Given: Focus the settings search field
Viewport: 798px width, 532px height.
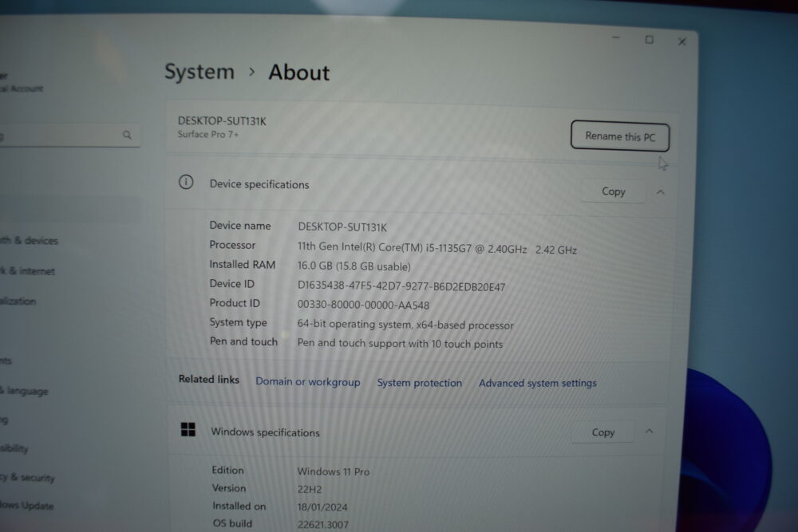Looking at the screenshot, I should tap(69, 136).
